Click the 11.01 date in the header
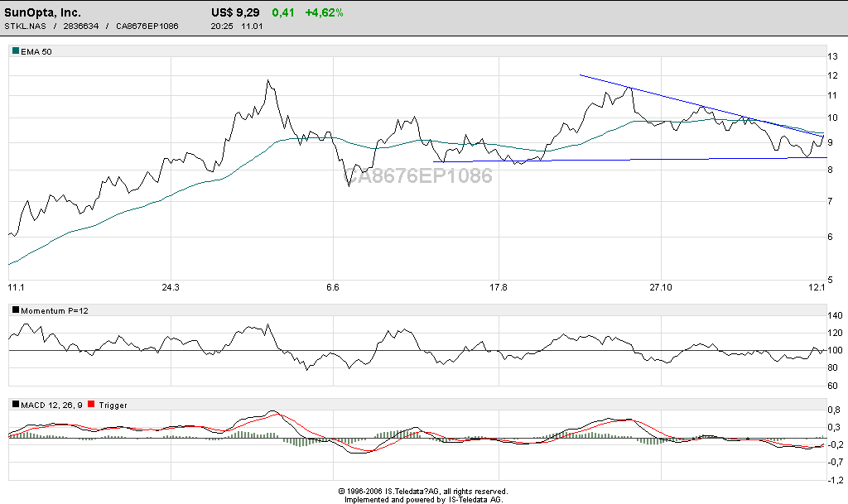This screenshot has height=504, width=848. 252,26
